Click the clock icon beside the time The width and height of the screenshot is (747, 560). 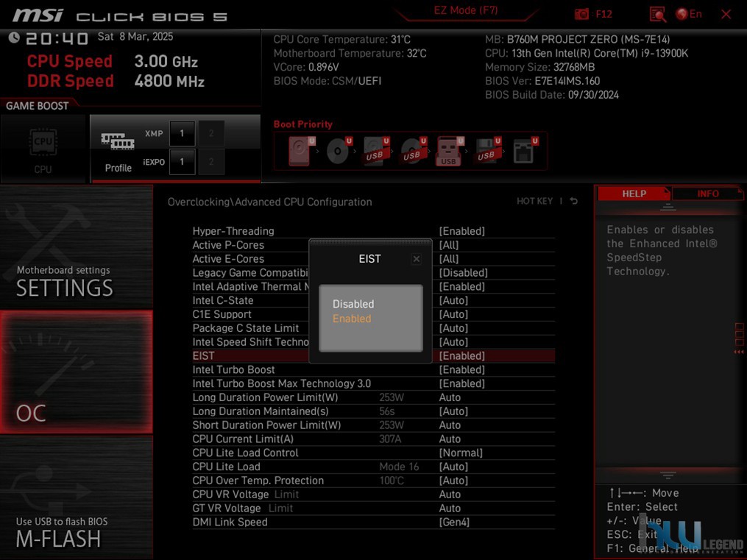tap(14, 38)
